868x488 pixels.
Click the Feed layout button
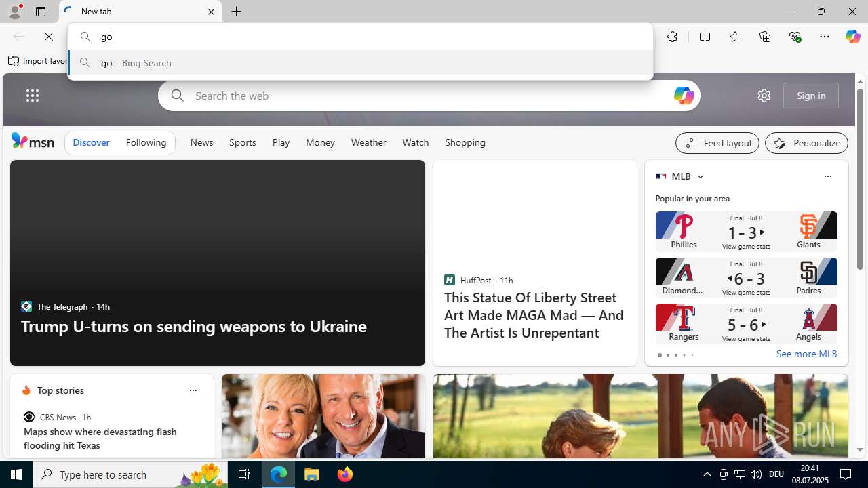(717, 143)
